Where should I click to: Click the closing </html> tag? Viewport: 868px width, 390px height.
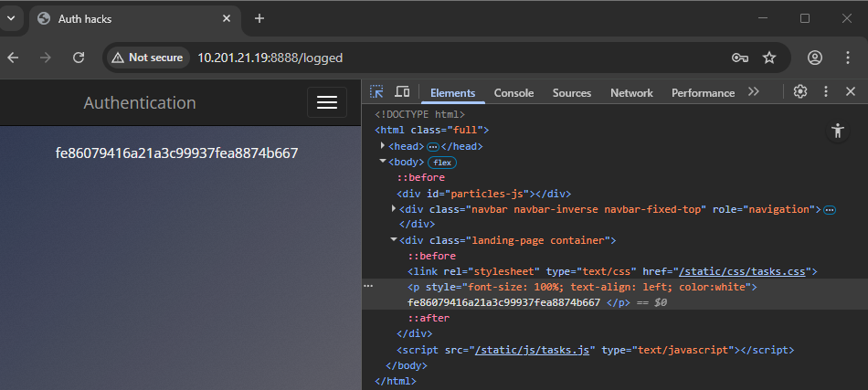click(x=396, y=381)
